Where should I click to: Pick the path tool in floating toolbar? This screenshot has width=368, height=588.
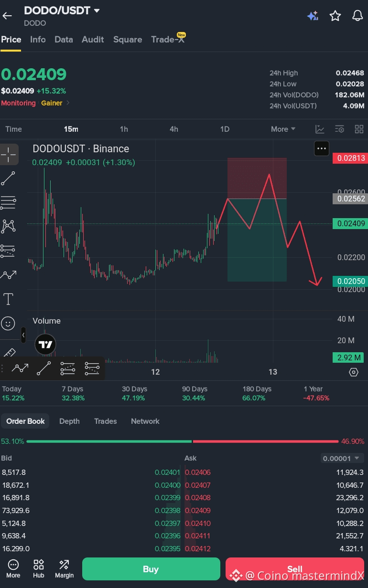pos(20,368)
